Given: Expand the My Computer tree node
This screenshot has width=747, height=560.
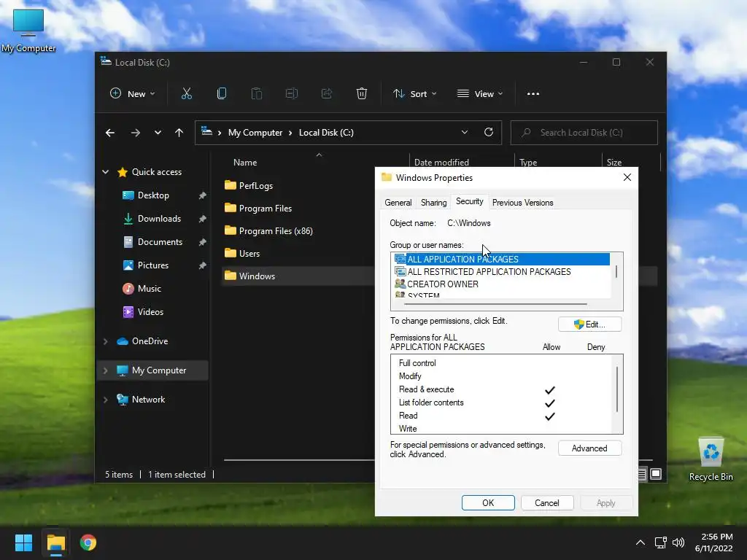Looking at the screenshot, I should coord(106,370).
